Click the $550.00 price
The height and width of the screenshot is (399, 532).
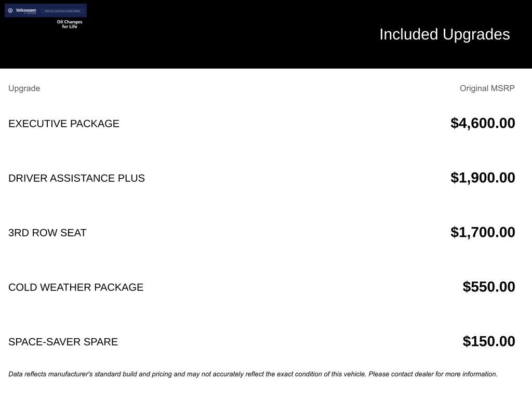click(x=489, y=287)
